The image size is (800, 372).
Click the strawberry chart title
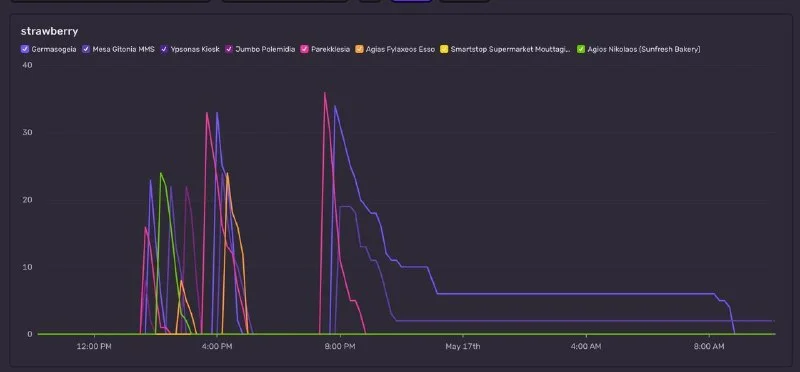pyautogui.click(x=49, y=32)
